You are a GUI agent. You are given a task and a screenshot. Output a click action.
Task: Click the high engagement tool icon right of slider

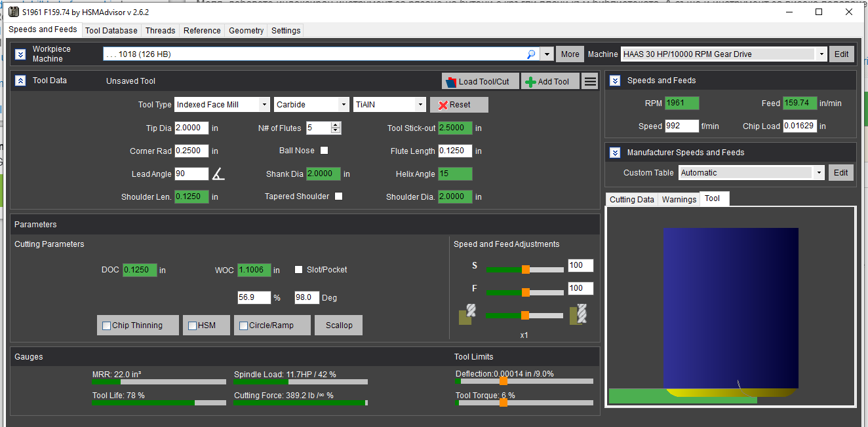coord(578,314)
